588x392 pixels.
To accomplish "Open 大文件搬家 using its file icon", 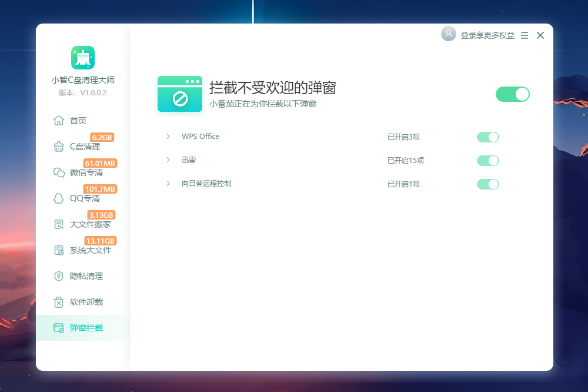I will click(x=59, y=224).
